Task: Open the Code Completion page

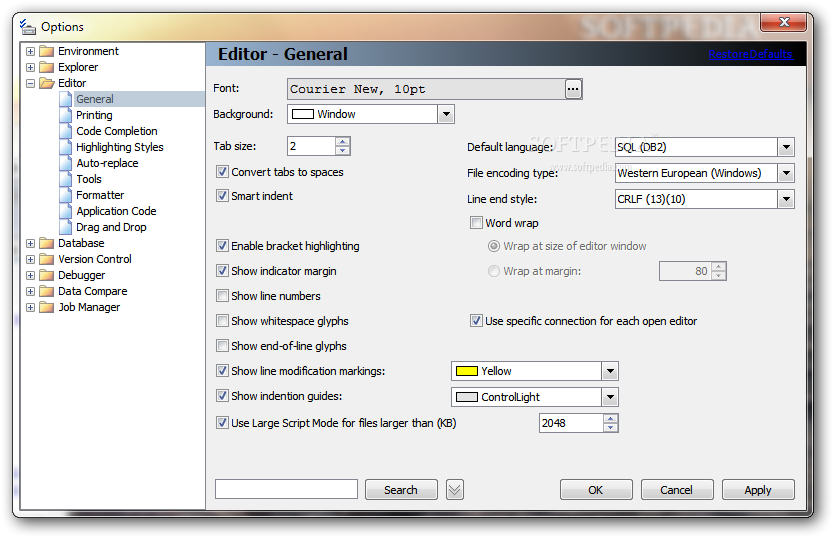Action: coord(116,131)
